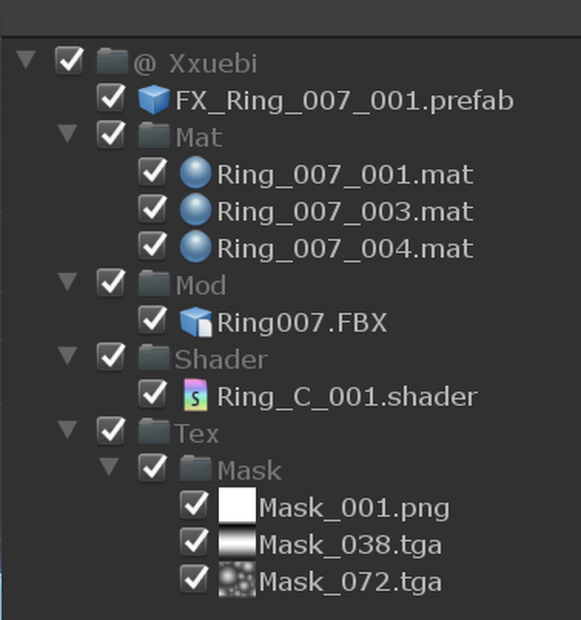Image resolution: width=581 pixels, height=620 pixels.
Task: Select Ring_007_003.mat file name
Action: tap(345, 212)
